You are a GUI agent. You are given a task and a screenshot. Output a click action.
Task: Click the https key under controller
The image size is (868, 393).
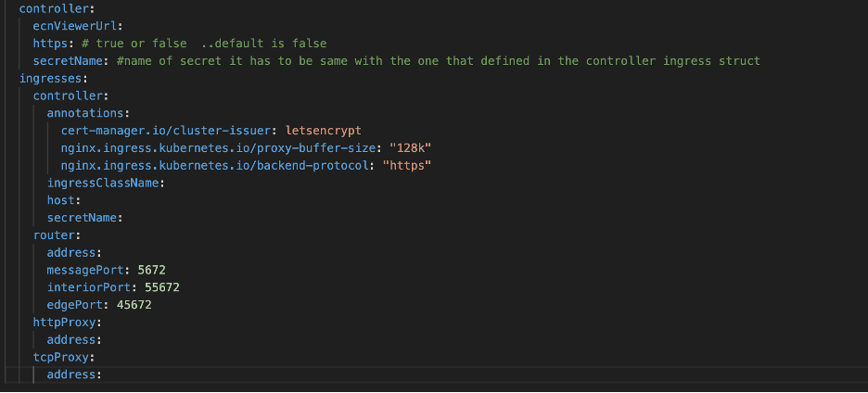click(x=50, y=44)
